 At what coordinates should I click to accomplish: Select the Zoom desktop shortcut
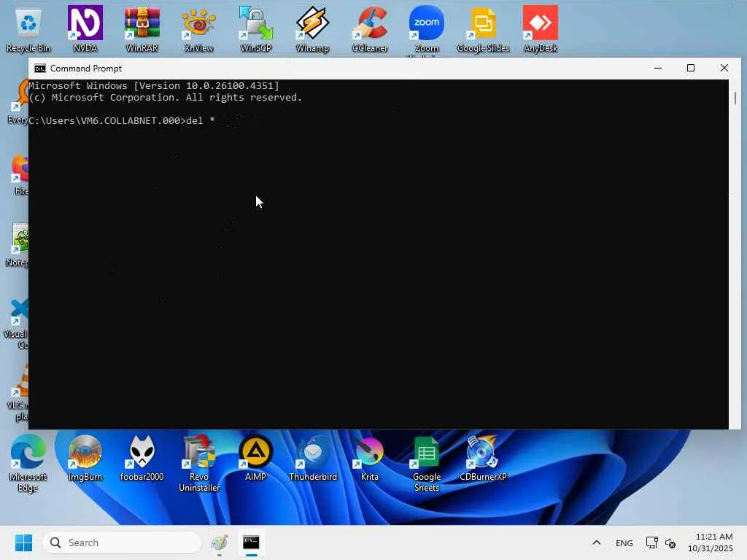[x=426, y=28]
